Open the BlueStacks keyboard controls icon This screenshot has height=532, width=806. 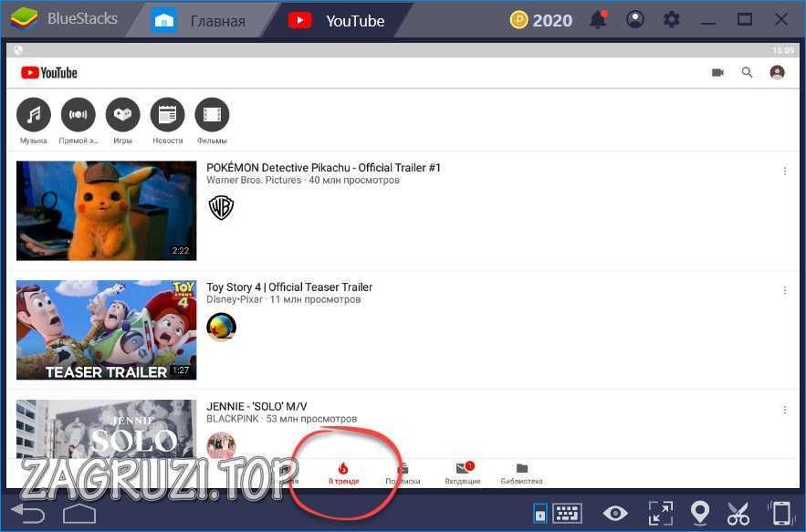click(x=568, y=513)
